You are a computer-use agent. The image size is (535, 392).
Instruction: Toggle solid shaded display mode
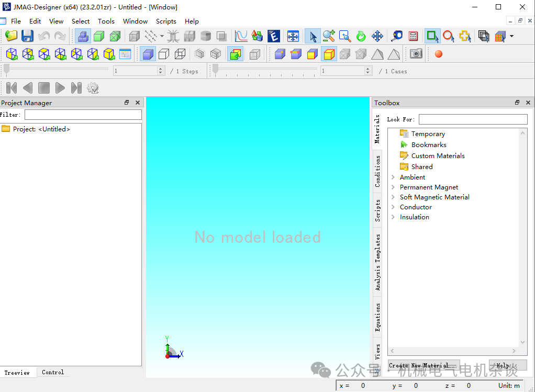tap(148, 54)
